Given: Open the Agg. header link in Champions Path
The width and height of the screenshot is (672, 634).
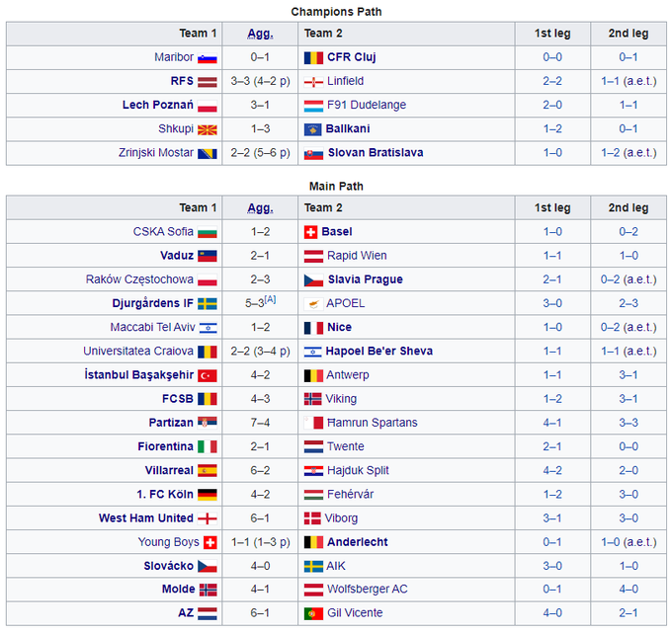Looking at the screenshot, I should click(260, 34).
